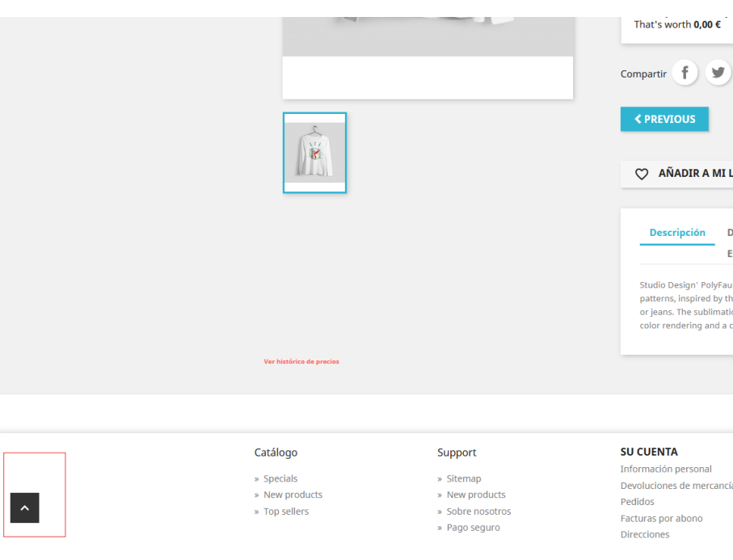Open Direcciones account link
The image size is (733, 560).
click(x=645, y=534)
